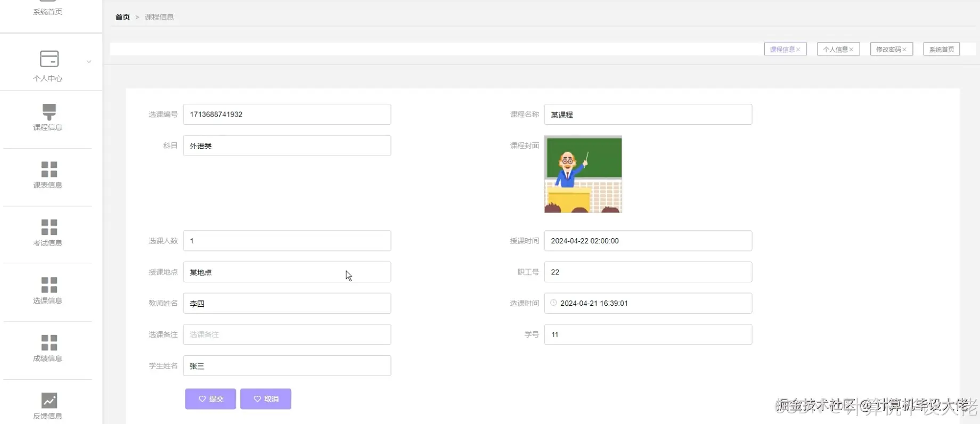Expand 个人中心 submenu chevron
Screen dimensions: 980x424
tap(89, 62)
